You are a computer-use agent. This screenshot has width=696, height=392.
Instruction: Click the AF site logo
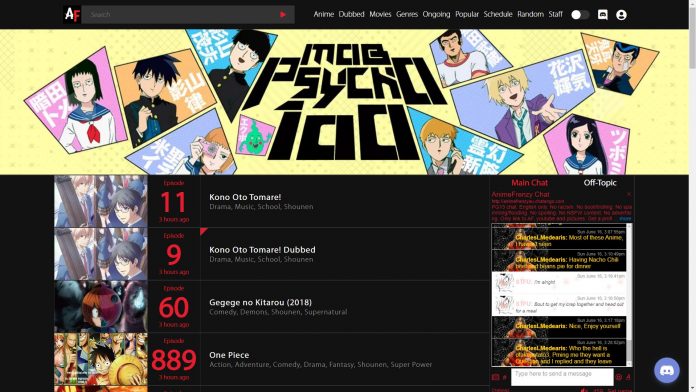tap(72, 15)
